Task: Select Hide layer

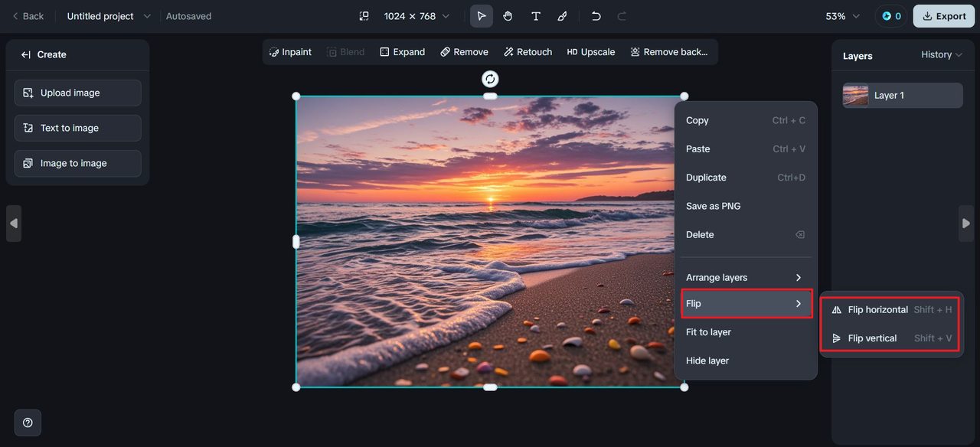Action: click(x=746, y=361)
